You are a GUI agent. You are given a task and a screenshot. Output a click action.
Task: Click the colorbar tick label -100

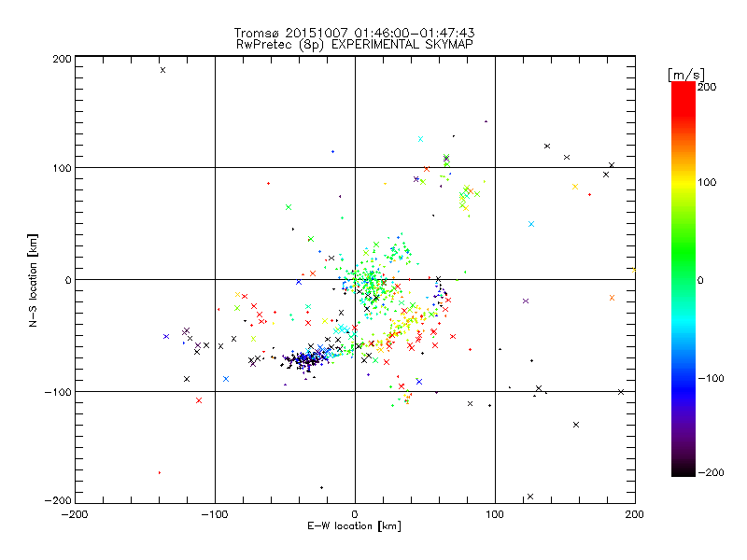tap(712, 379)
